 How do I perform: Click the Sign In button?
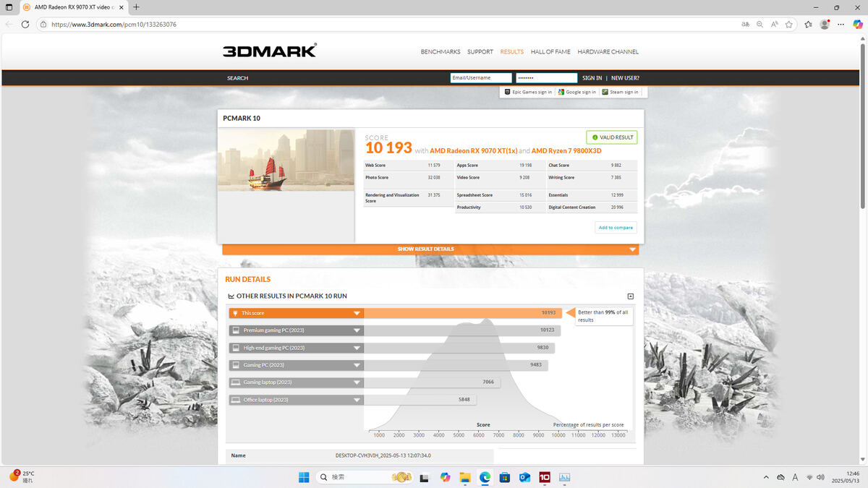coord(592,78)
